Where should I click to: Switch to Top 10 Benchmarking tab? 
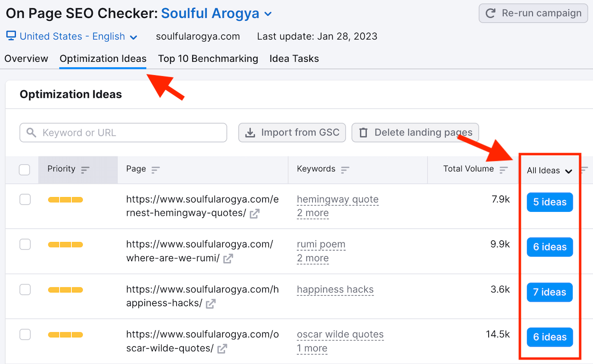pyautogui.click(x=208, y=59)
